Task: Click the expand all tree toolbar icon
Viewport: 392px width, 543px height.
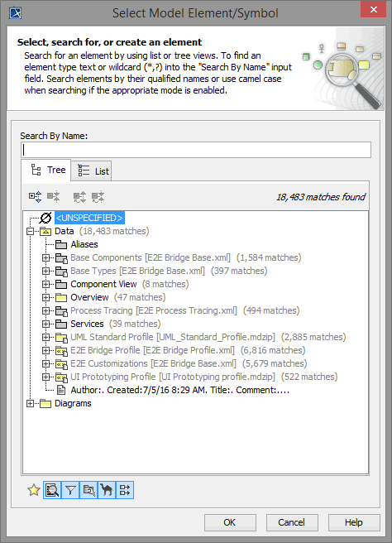Action: 36,197
